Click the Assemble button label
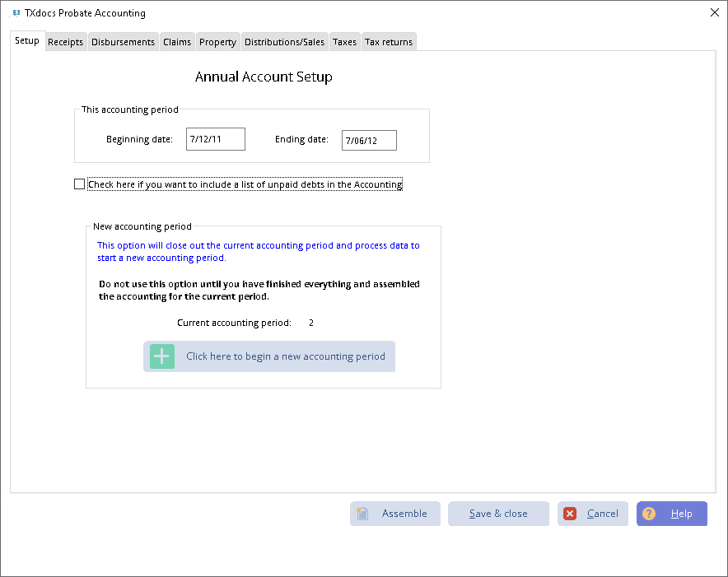This screenshot has height=577, width=728. click(404, 514)
